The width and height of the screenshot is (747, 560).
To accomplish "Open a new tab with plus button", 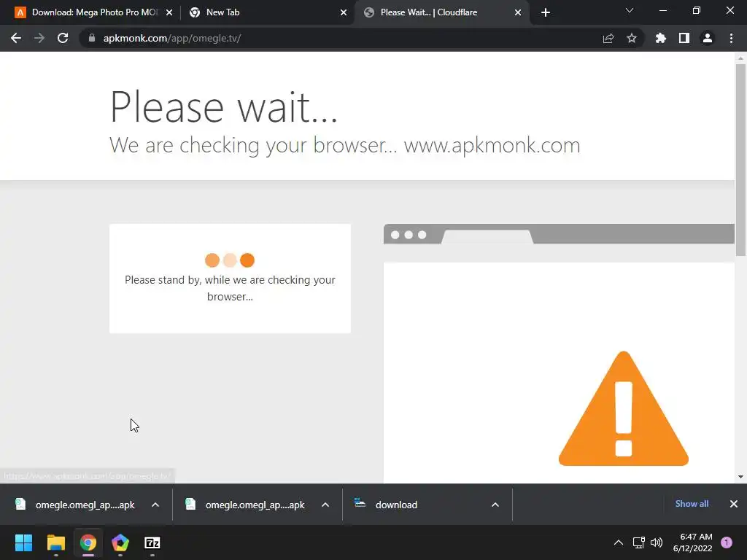I will (x=546, y=12).
